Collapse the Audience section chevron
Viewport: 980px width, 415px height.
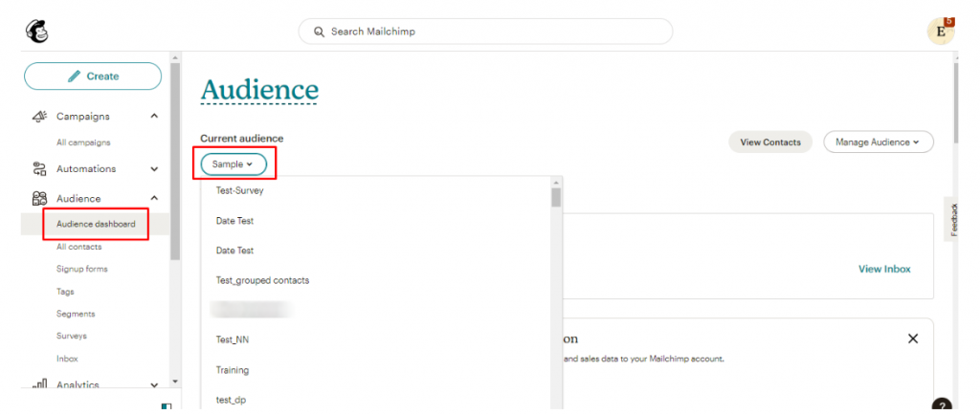(x=154, y=199)
